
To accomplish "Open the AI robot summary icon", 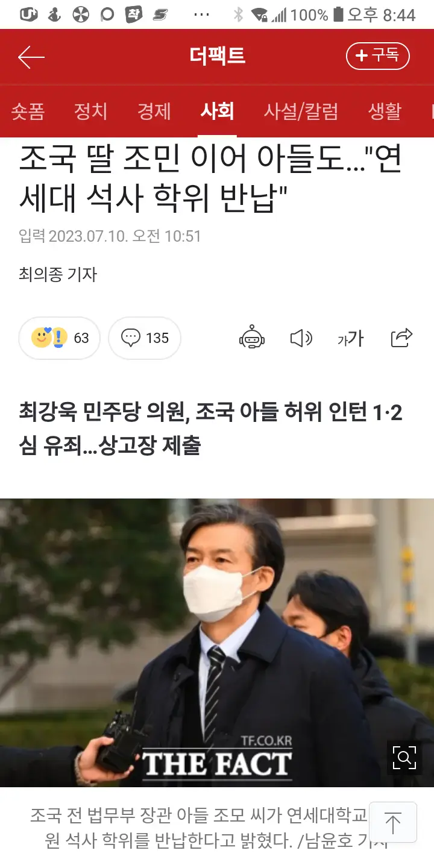I will point(252,338).
